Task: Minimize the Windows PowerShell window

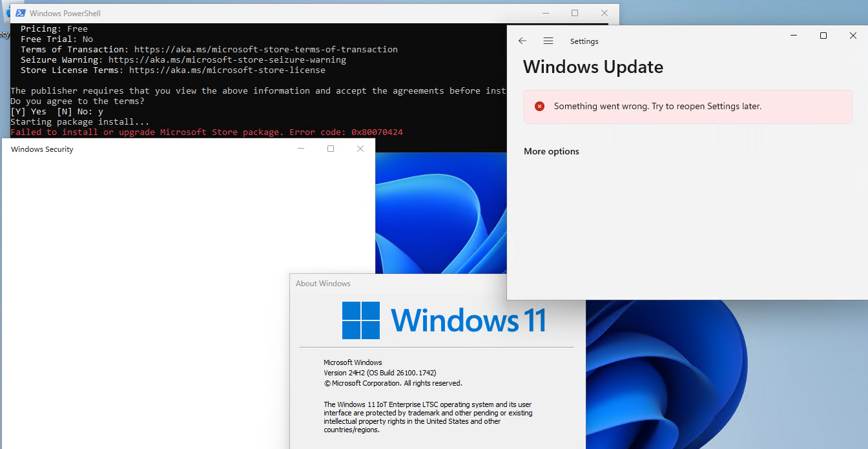Action: [x=545, y=13]
